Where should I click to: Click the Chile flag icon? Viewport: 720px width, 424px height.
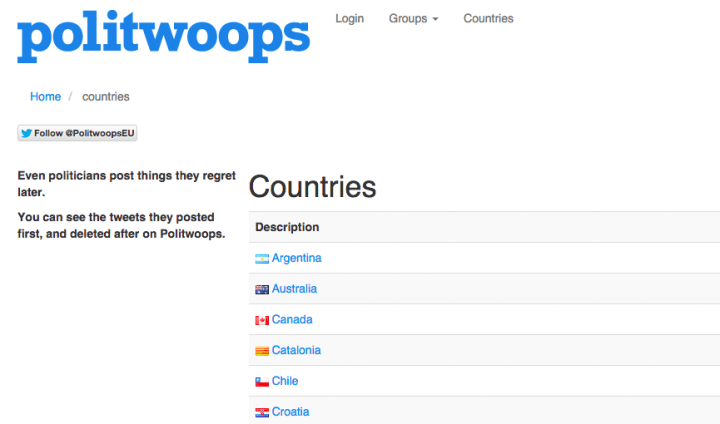click(x=262, y=382)
